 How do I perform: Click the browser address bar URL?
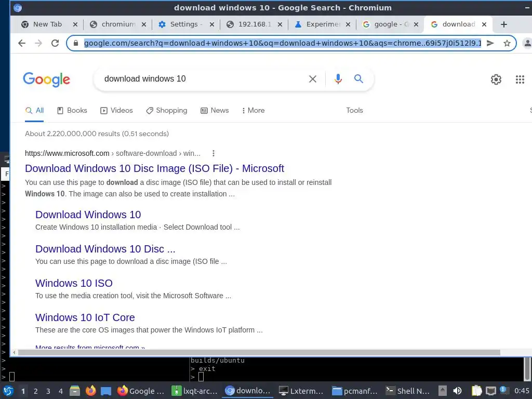tap(282, 43)
